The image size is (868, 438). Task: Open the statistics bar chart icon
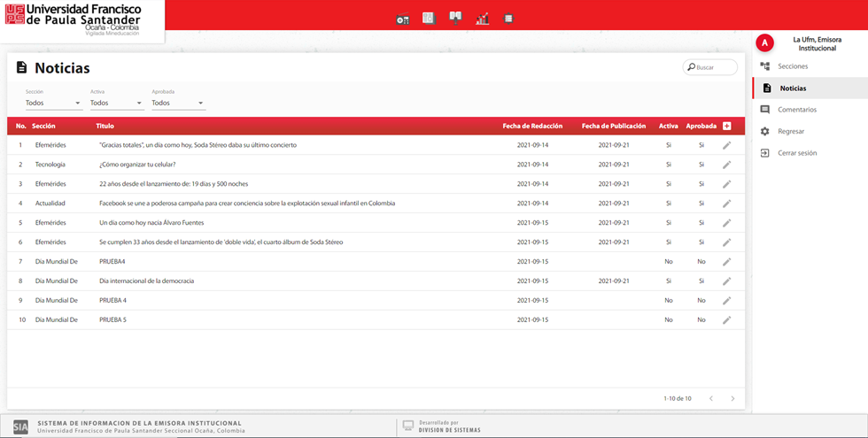[x=483, y=19]
